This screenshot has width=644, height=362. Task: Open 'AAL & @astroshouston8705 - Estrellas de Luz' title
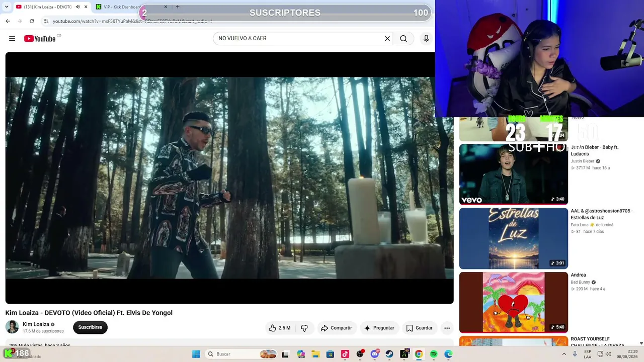pyautogui.click(x=602, y=214)
